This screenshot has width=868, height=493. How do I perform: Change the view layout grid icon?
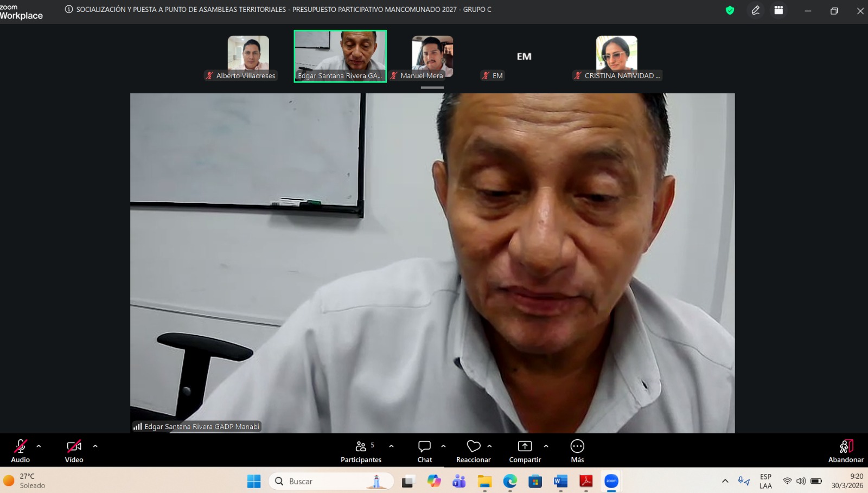click(778, 10)
